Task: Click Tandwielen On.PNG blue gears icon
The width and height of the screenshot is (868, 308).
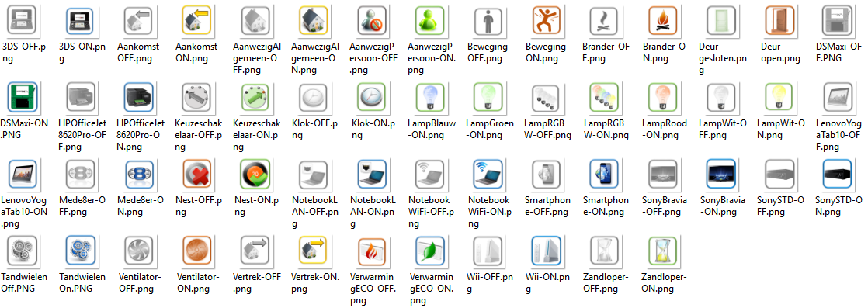Action: [x=81, y=251]
